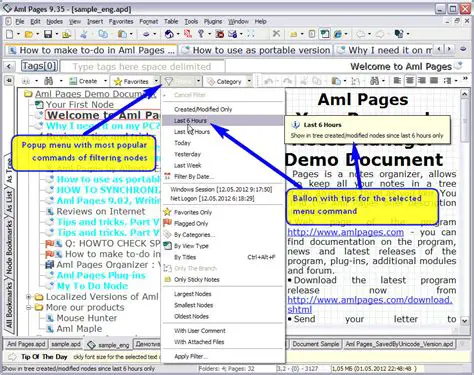Open dropdown arrow next to Create button
Image resolution: width=474 pixels, height=375 pixels.
pyautogui.click(x=105, y=81)
